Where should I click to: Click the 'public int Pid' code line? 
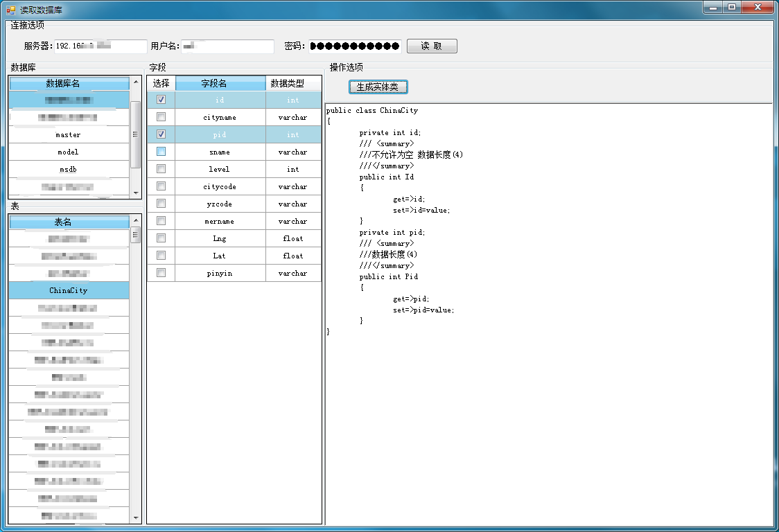coord(389,276)
